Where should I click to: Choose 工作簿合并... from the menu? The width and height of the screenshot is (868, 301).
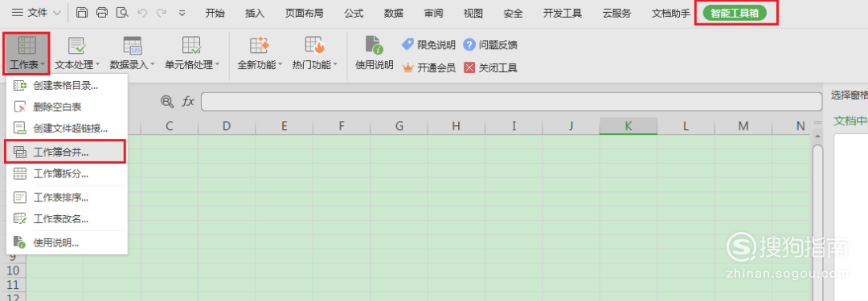67,152
